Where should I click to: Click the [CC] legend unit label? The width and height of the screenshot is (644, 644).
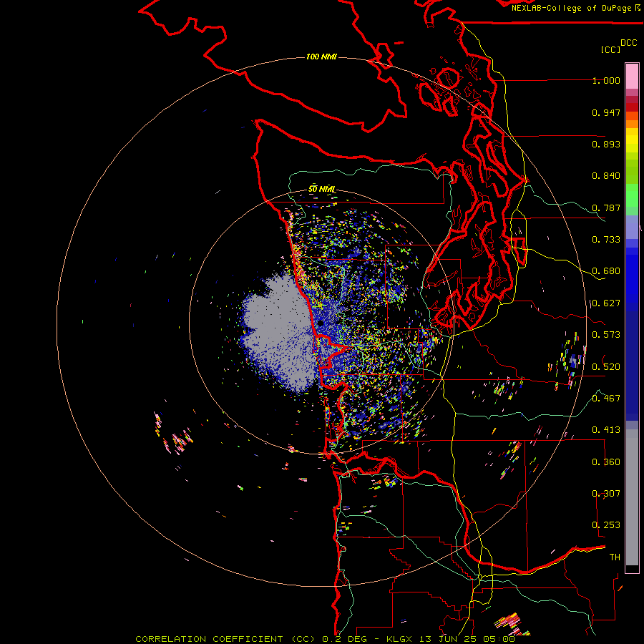(610, 49)
